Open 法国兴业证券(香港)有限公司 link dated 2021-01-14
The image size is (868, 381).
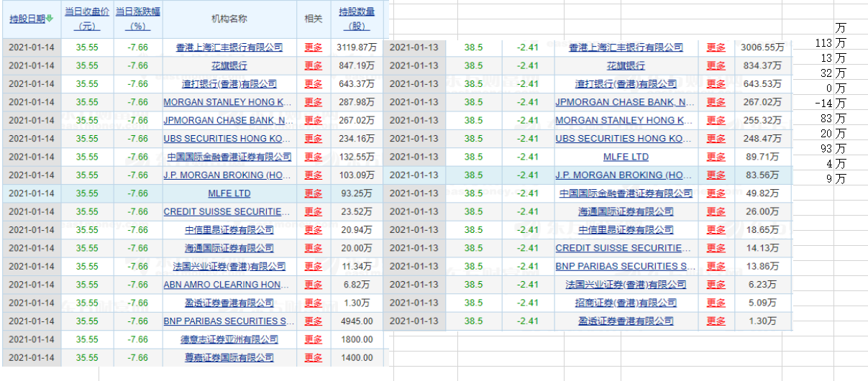point(229,267)
